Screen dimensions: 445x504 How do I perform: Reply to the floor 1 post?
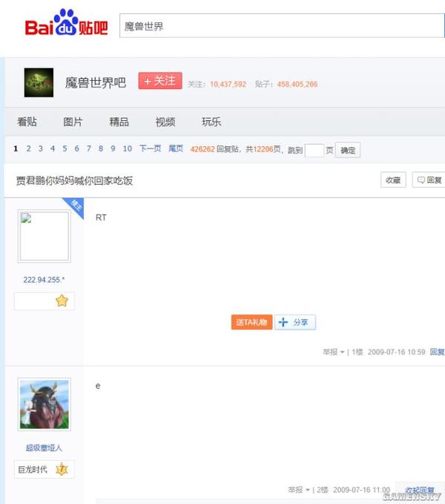coord(438,352)
